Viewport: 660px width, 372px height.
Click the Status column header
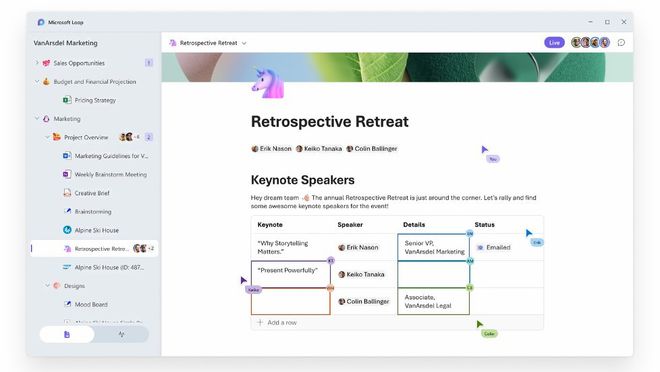pyautogui.click(x=484, y=225)
